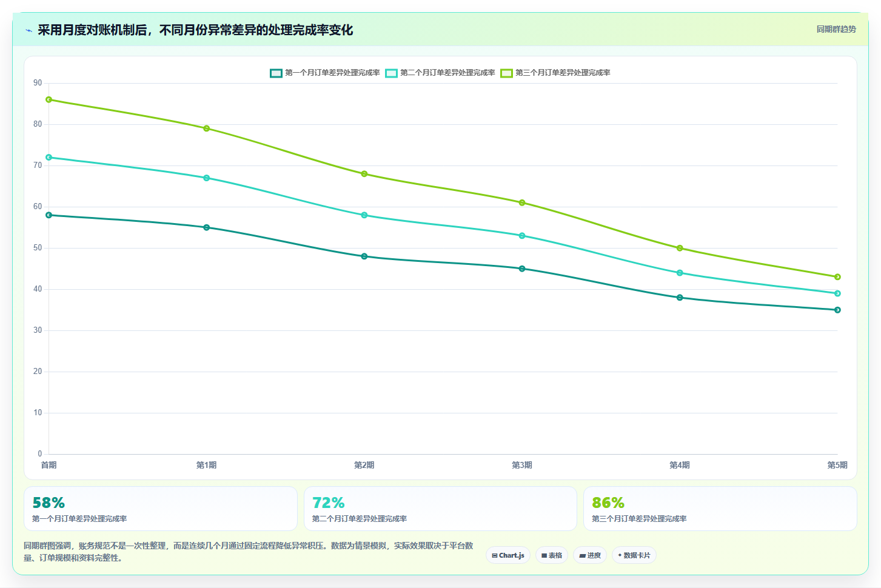
Task: Click the green line point at 第5期
Action: coord(837,277)
